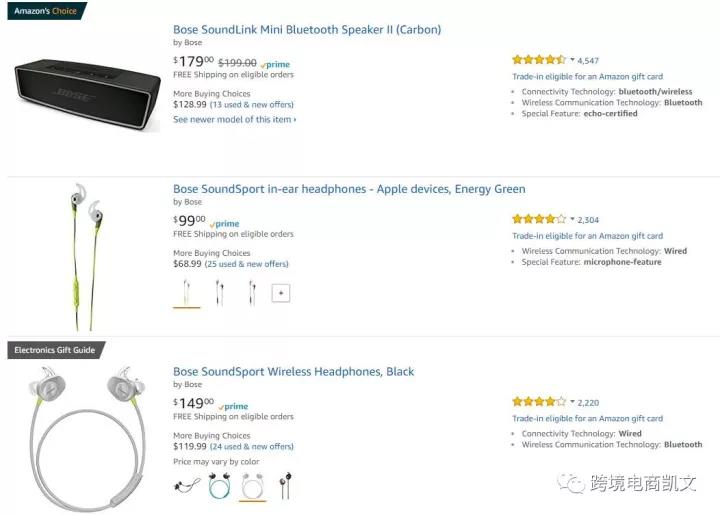View the 13 used & new offers link

click(252, 105)
